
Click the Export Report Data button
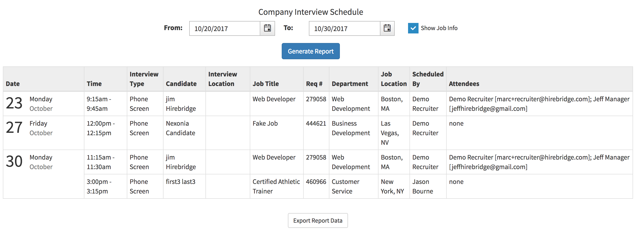pyautogui.click(x=317, y=220)
